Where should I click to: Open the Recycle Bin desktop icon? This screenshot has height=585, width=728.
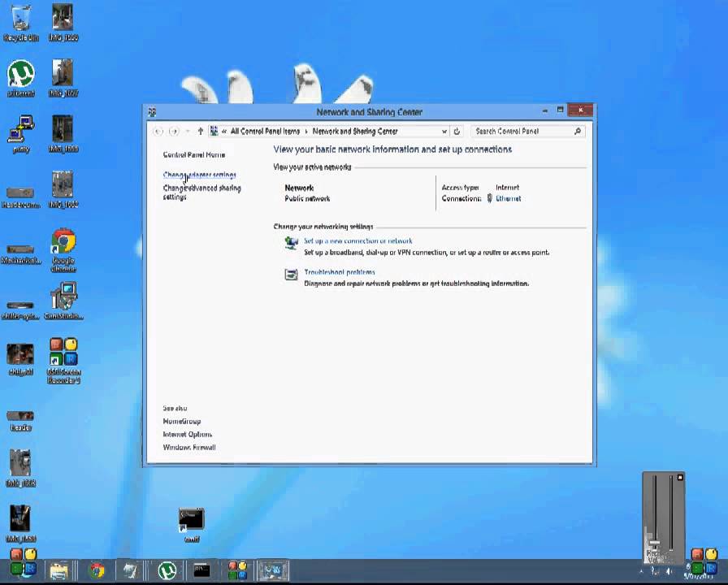[x=20, y=24]
